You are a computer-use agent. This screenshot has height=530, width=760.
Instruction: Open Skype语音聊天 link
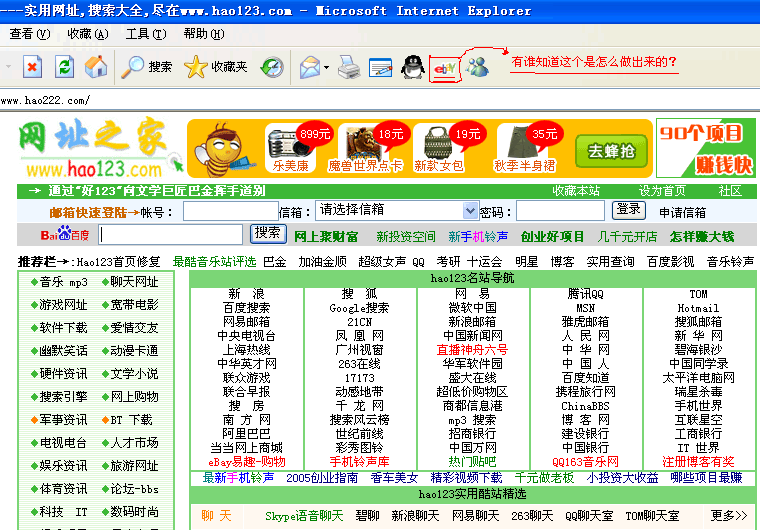click(x=304, y=516)
